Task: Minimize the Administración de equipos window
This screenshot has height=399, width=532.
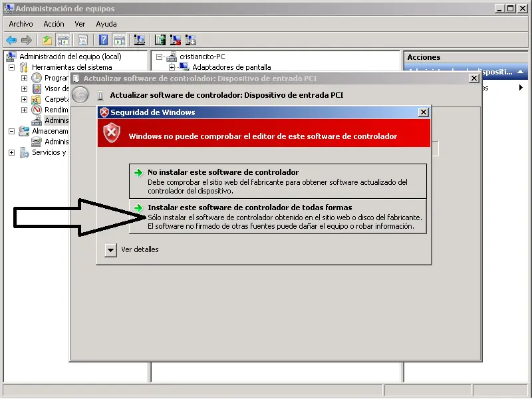Action: (499, 9)
